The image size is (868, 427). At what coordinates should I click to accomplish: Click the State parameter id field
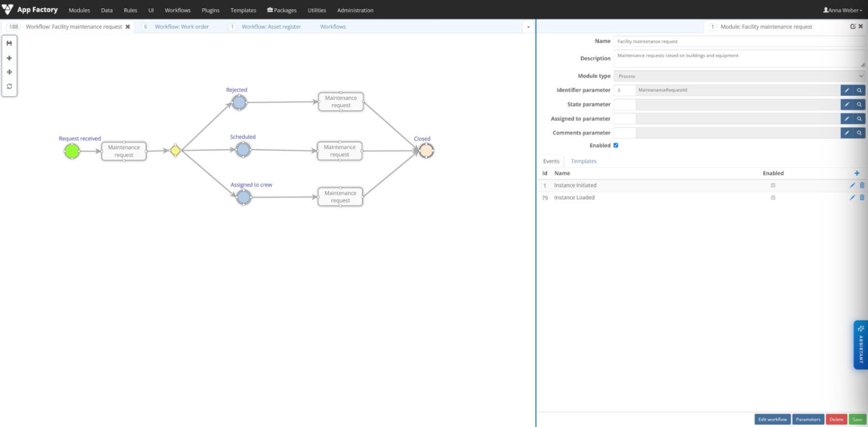(x=624, y=105)
